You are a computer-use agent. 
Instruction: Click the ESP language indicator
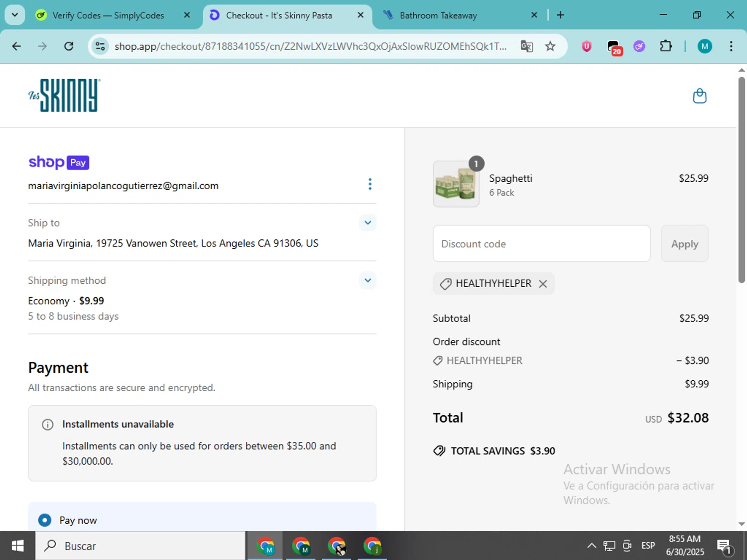click(648, 546)
